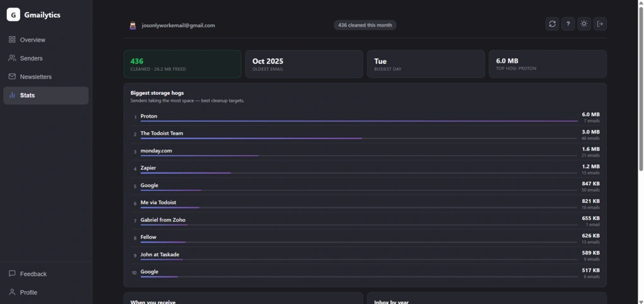644x304 pixels.
Task: Click the monday.com storage bar
Action: [x=359, y=155]
